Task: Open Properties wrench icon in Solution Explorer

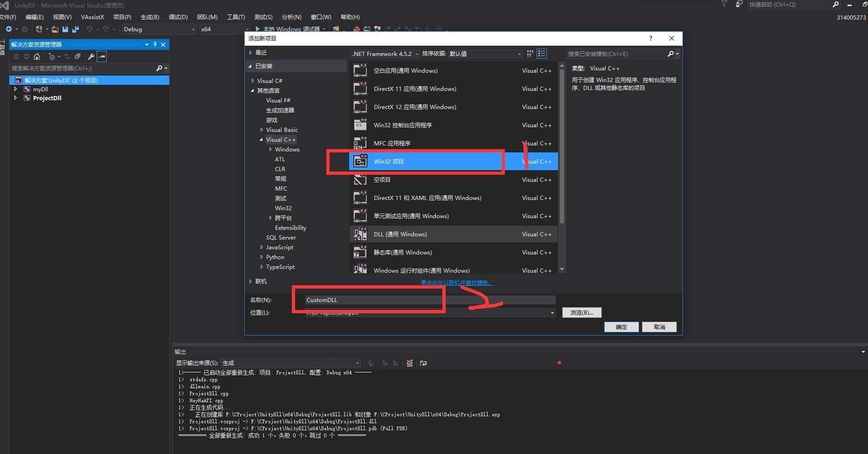Action: (x=91, y=56)
